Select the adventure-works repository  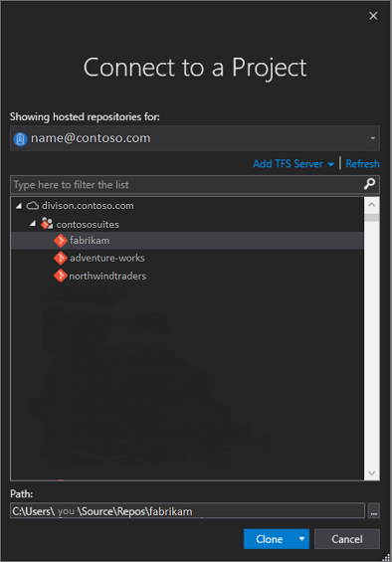106,258
